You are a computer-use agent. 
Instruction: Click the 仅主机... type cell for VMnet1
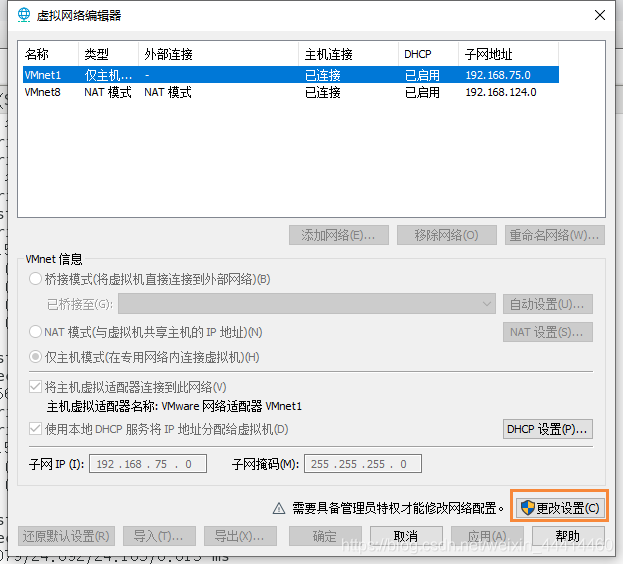pos(108,75)
